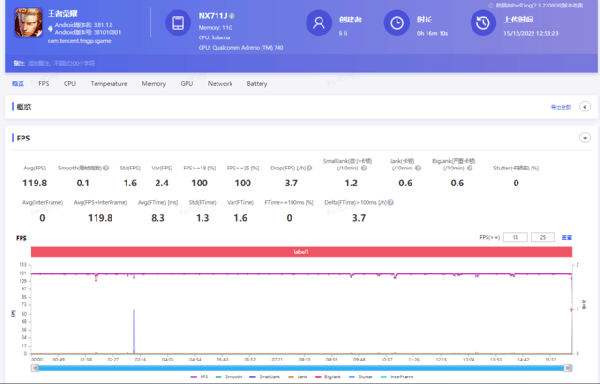
Task: Switch to the FPS tab
Action: click(44, 83)
